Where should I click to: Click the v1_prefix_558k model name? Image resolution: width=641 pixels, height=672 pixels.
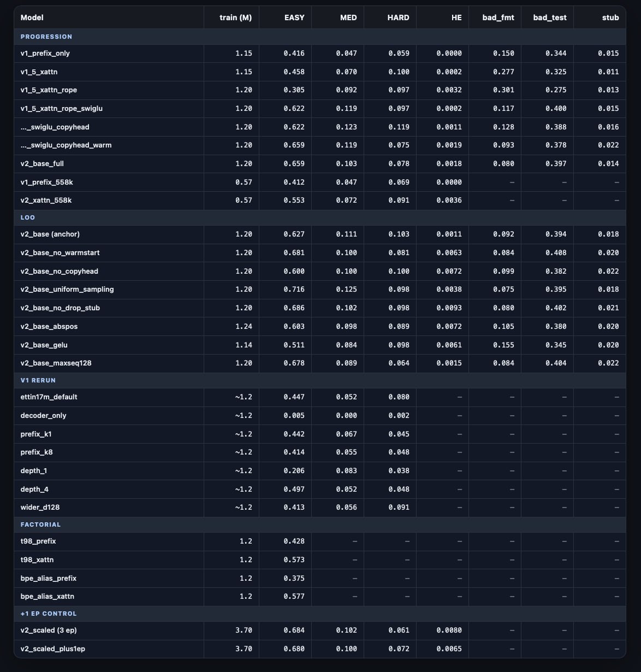(x=46, y=182)
